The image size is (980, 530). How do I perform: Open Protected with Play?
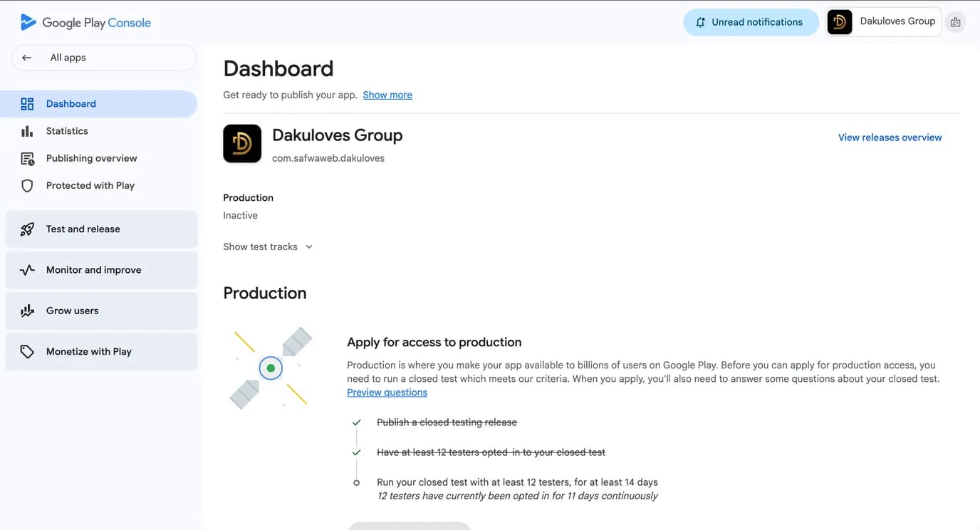99,185
